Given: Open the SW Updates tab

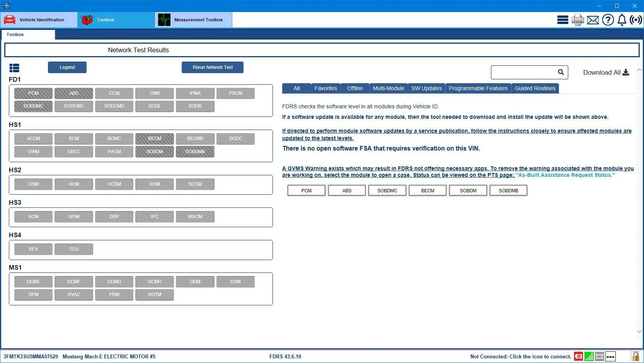Looking at the screenshot, I should (426, 88).
